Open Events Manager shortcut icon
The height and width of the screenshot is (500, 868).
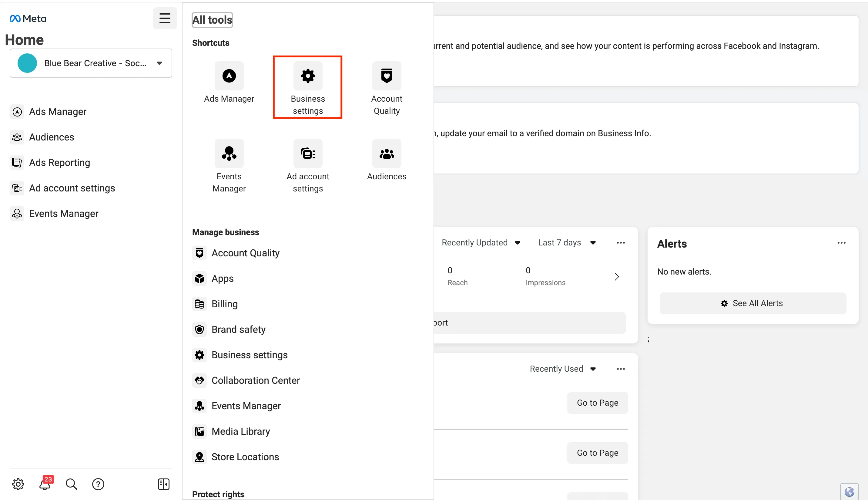[x=229, y=153]
